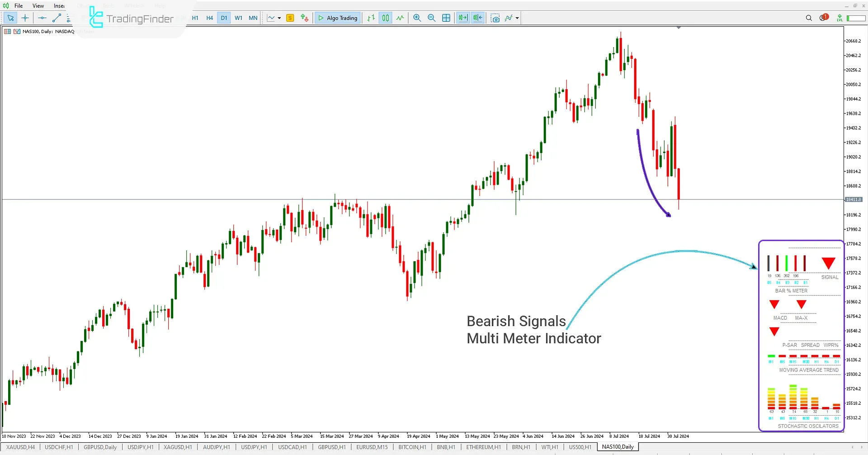868x455 pixels.
Task: Zoom out of the chart
Action: [431, 18]
